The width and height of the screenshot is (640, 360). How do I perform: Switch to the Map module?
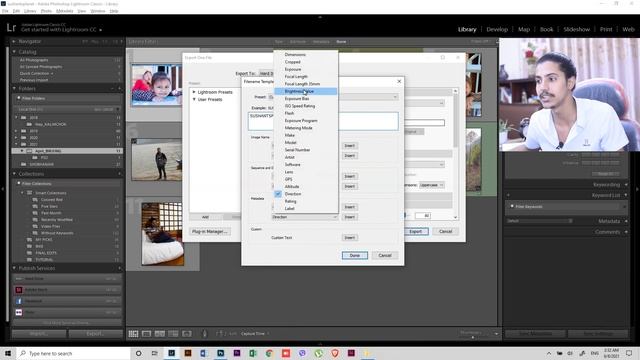pyautogui.click(x=524, y=29)
